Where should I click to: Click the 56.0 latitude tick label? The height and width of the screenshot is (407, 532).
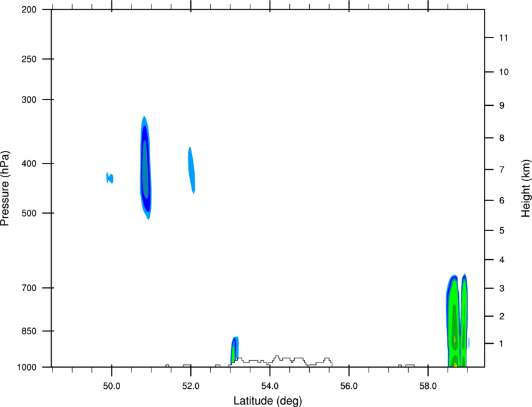(349, 386)
